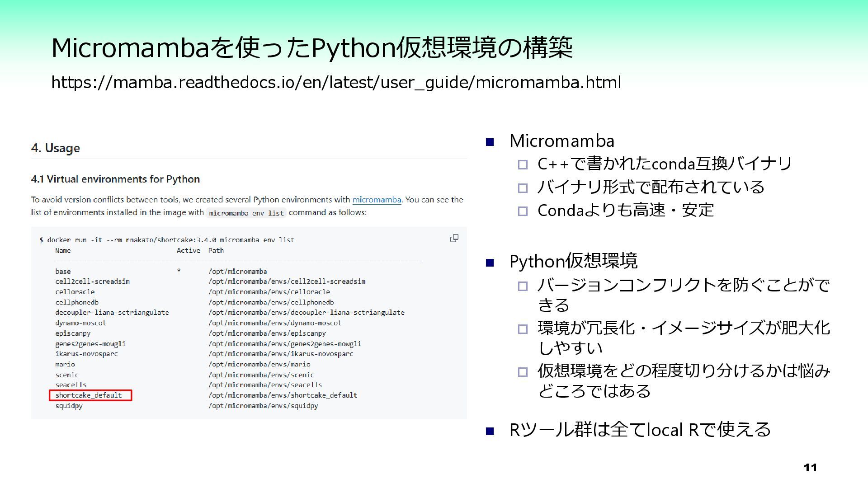Click the hollow square before C++で書かれた
Screen dimensions: 868x488
click(523, 165)
